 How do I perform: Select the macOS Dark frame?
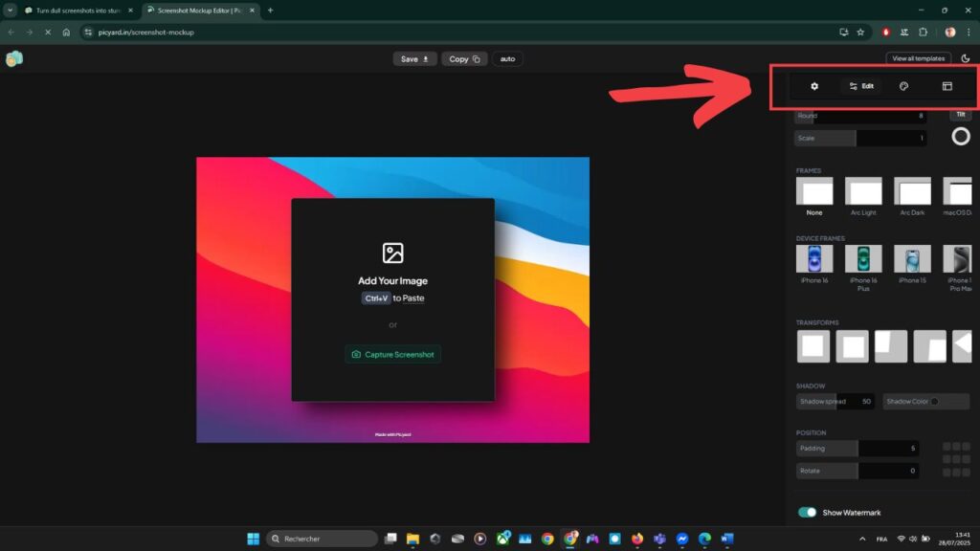[957, 191]
